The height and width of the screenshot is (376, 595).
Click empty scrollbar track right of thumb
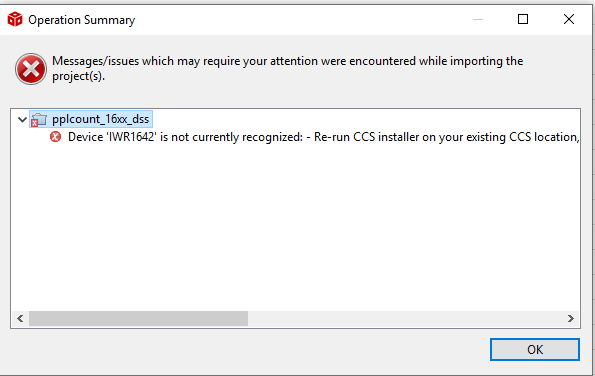click(x=406, y=318)
